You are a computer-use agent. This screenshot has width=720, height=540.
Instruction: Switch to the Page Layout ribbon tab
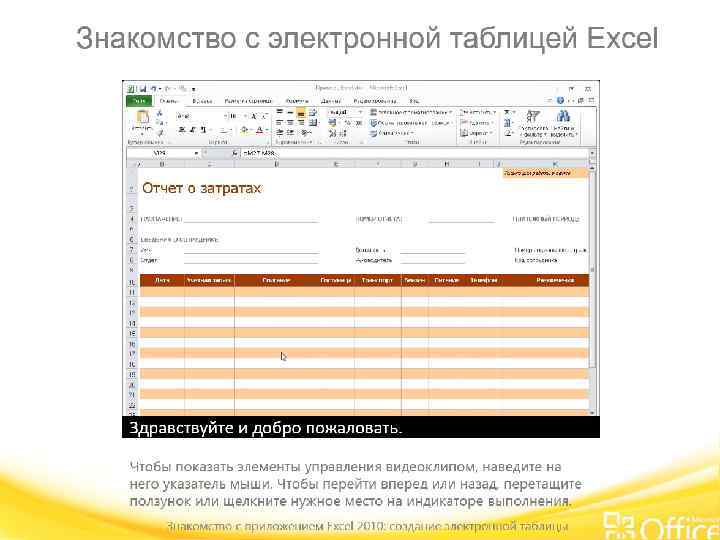248,101
